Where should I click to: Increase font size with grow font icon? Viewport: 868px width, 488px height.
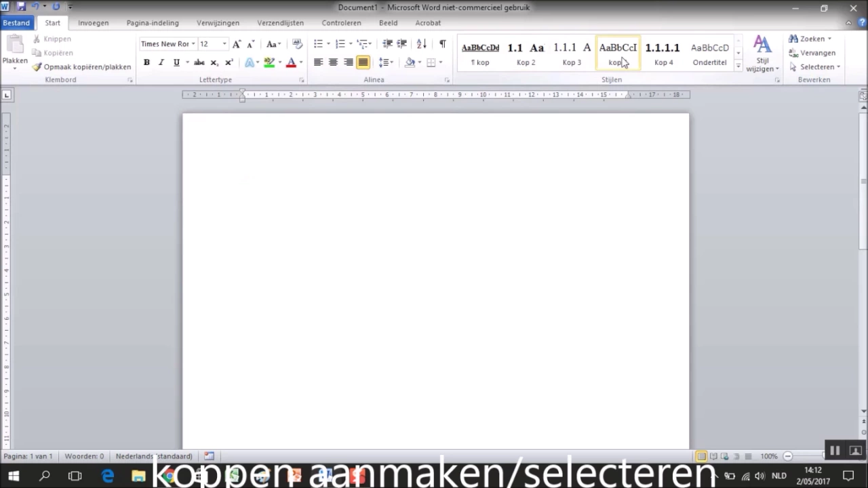coord(237,44)
